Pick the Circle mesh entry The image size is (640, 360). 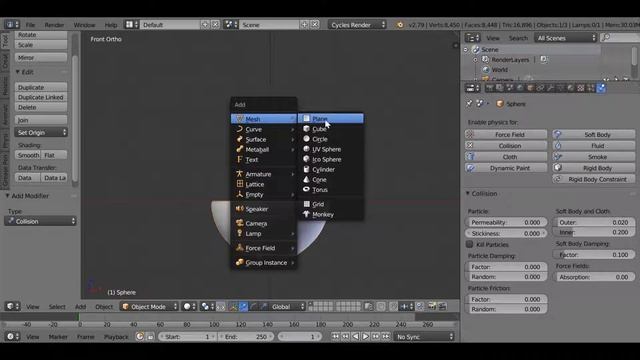click(x=331, y=139)
